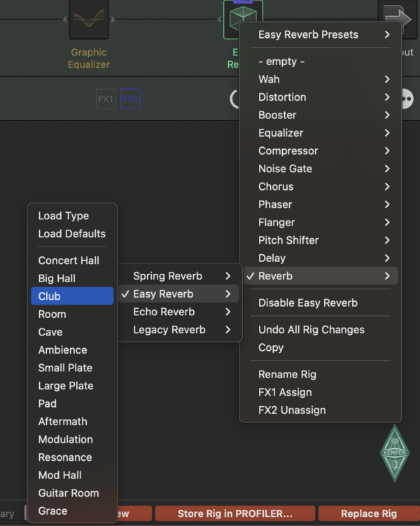Click the Kemper diamond logo

[x=395, y=453]
